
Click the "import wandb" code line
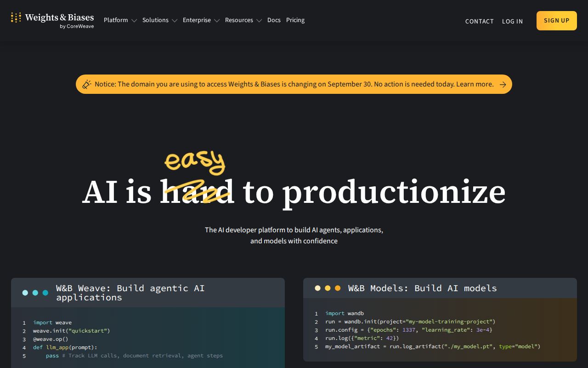345,313
